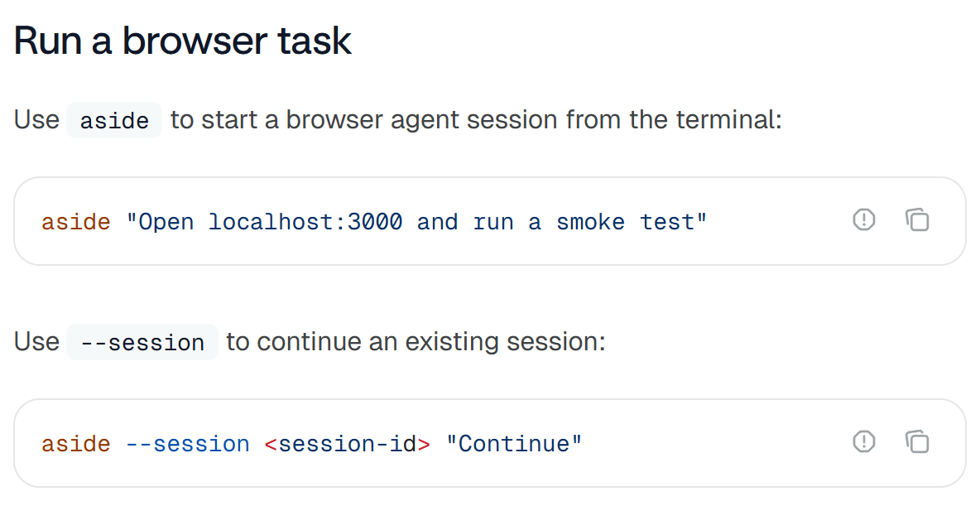Image resolution: width=980 pixels, height=530 pixels.
Task: Click 'localhost:3000' in the first code block
Action: pyautogui.click(x=305, y=222)
